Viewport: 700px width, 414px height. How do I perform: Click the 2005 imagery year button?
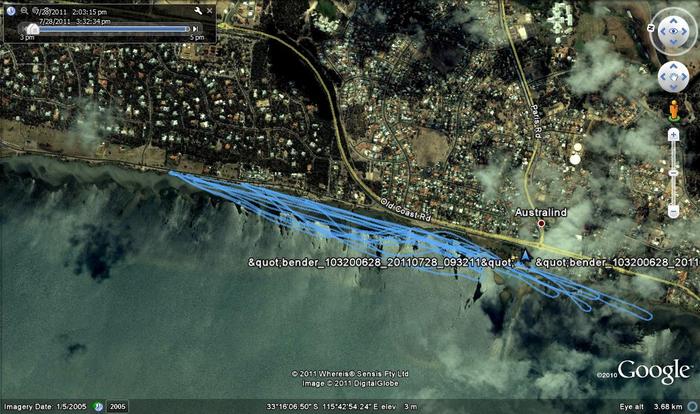click(x=118, y=407)
